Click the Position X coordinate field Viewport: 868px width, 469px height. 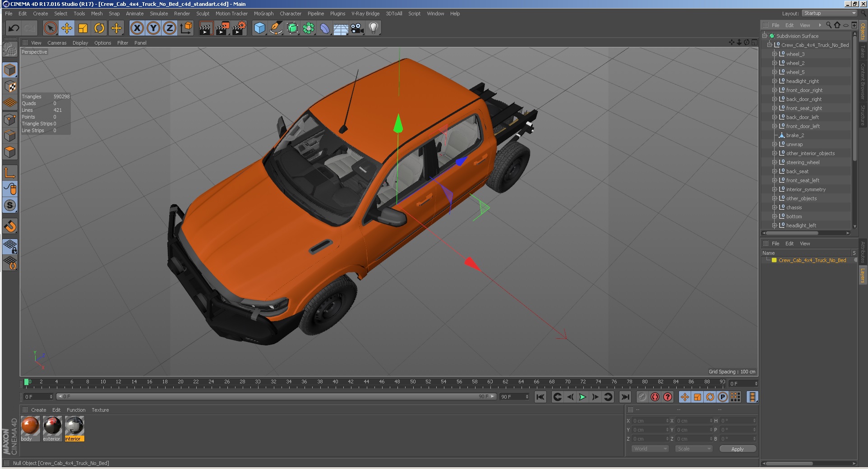click(650, 421)
